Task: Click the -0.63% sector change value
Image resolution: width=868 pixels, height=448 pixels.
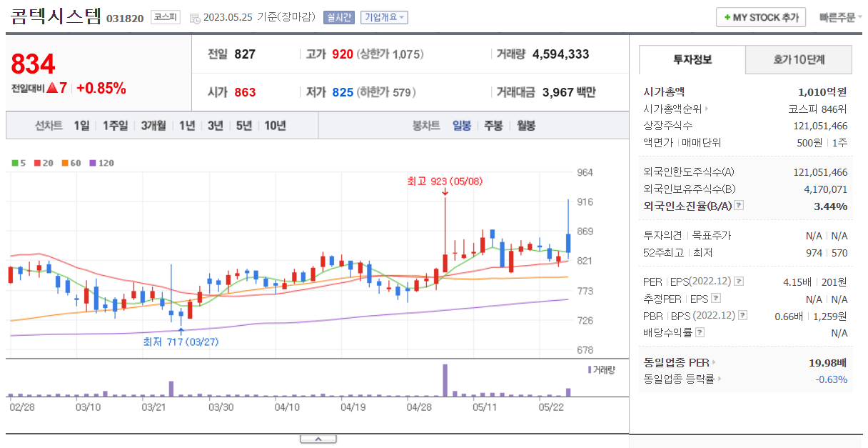Action: click(832, 379)
